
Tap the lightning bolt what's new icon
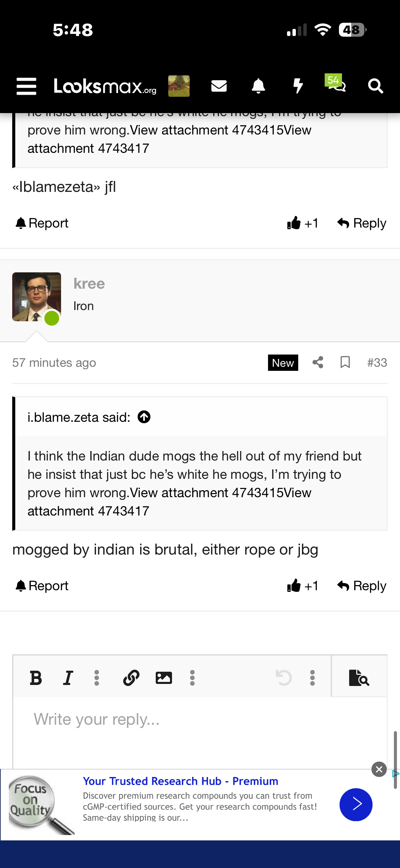[298, 86]
